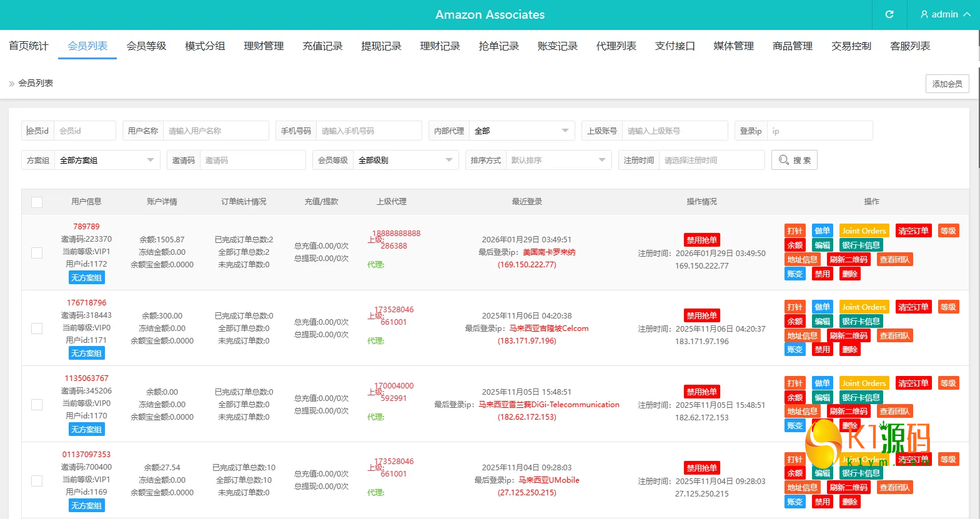Click 禁用 for user 789789

(x=822, y=274)
